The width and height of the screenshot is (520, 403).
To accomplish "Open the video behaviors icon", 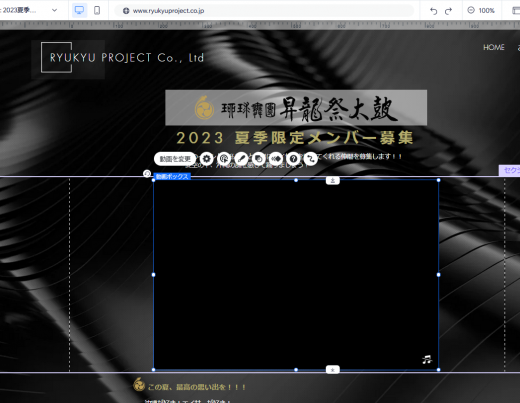I will (224, 159).
